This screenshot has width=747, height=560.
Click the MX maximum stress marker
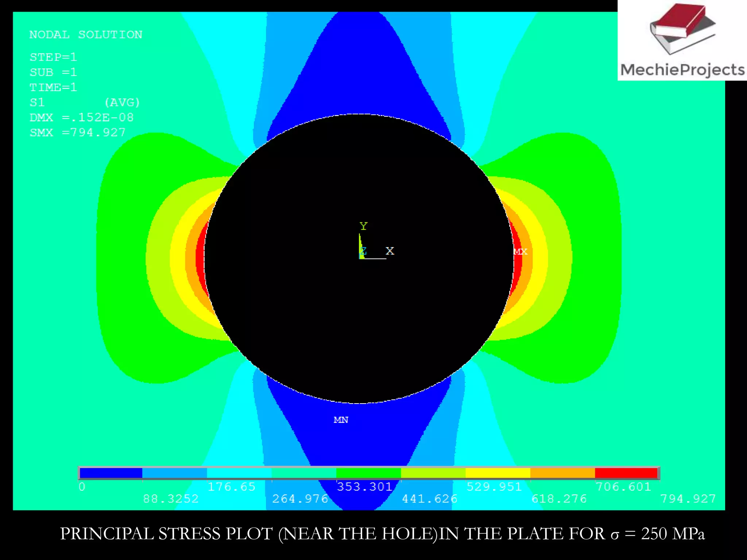click(520, 252)
